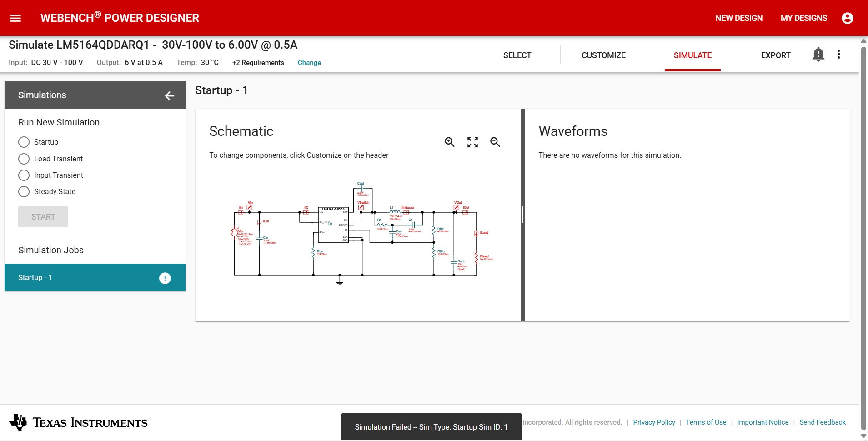Zoom out of the schematic
The height and width of the screenshot is (441, 868).
tap(495, 142)
